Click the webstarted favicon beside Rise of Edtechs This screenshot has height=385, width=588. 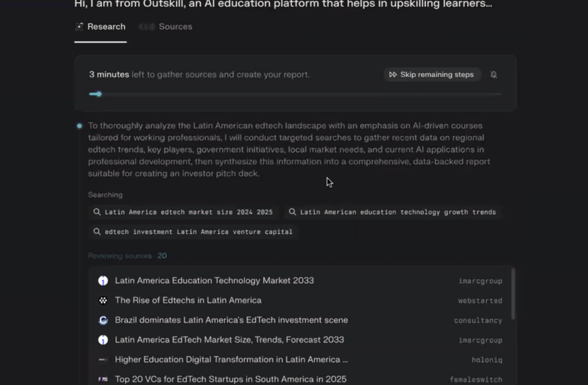(103, 301)
